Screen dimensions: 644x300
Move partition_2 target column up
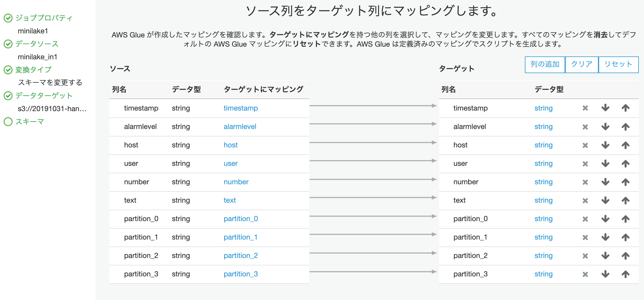pyautogui.click(x=626, y=255)
